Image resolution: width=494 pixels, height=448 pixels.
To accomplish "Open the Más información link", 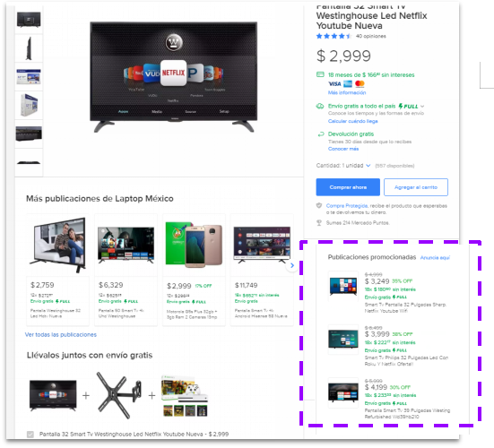I will 347,92.
